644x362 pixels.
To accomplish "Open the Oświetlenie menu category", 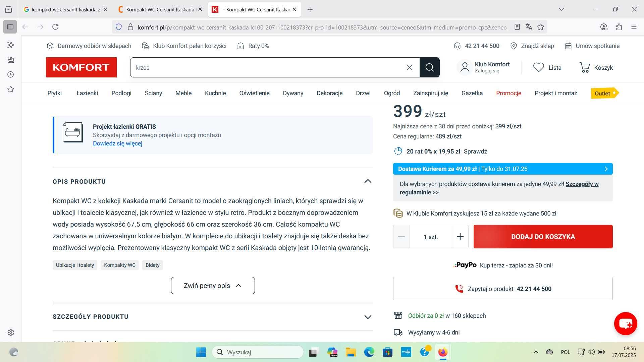I will point(254,93).
